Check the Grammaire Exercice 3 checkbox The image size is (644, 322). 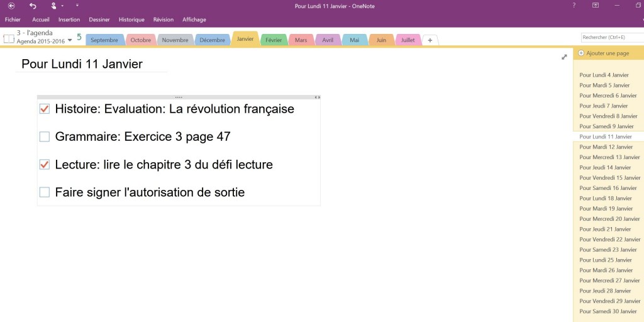(x=45, y=136)
